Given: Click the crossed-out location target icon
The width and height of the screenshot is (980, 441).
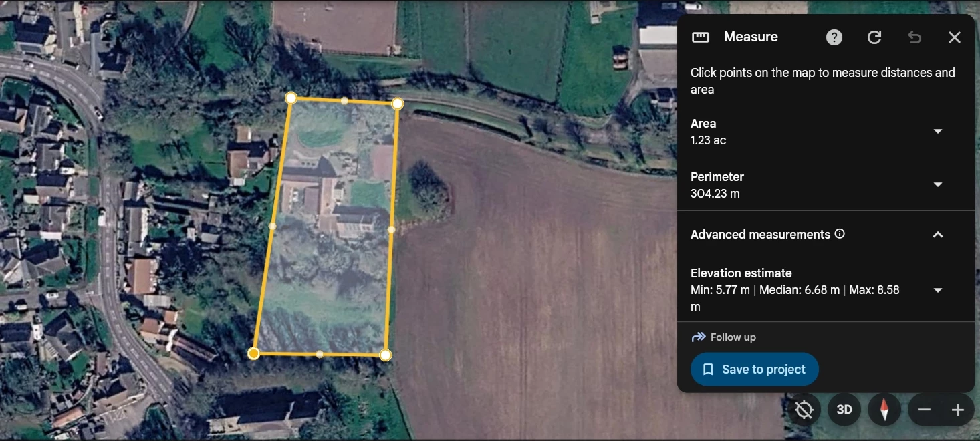Looking at the screenshot, I should (x=804, y=410).
